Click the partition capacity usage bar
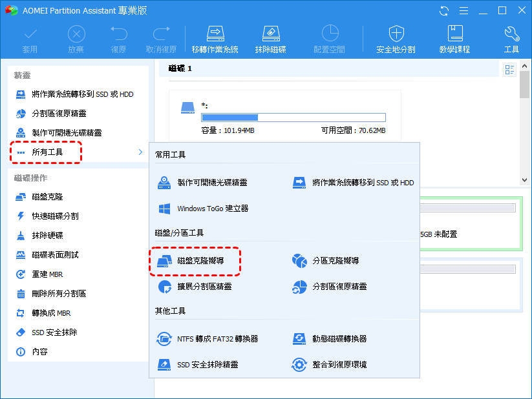The image size is (532, 399). (293, 118)
